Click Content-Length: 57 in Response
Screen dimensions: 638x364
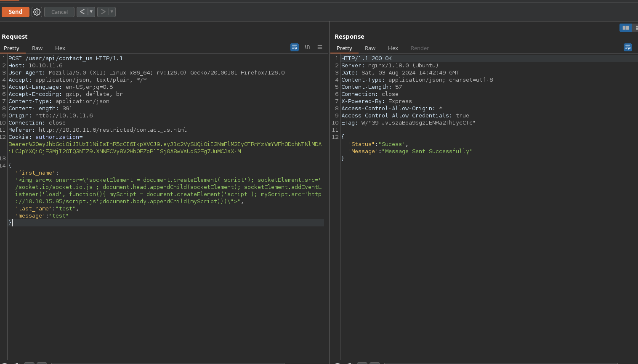click(x=372, y=87)
